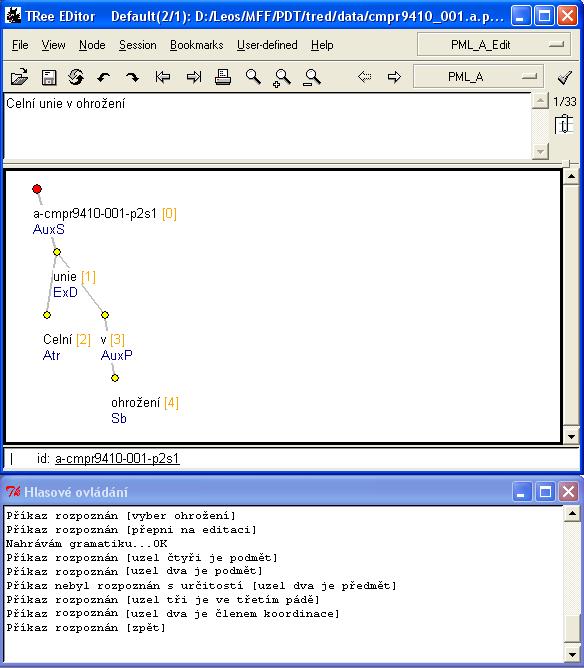
Task: Select the yellow node above 'v [3]'
Action: coord(105,315)
